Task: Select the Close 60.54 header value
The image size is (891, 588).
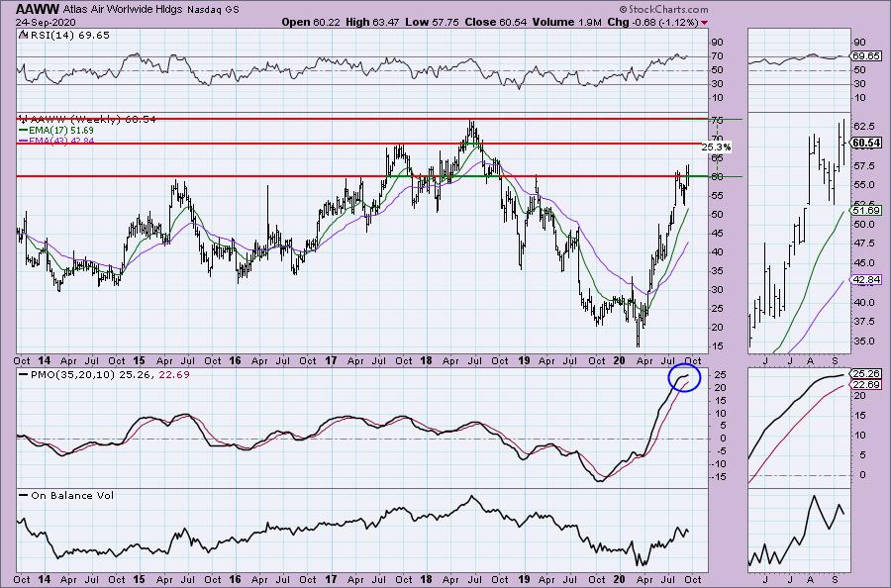Action: point(494,22)
